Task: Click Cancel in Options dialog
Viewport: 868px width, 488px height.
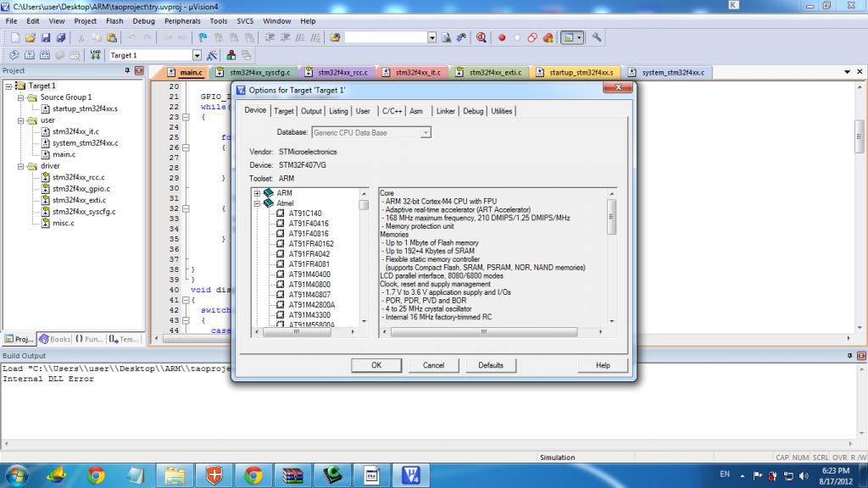Action: click(433, 365)
